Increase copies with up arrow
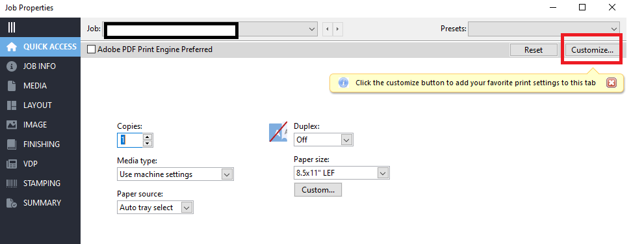Image resolution: width=644 pixels, height=244 pixels. click(148, 137)
